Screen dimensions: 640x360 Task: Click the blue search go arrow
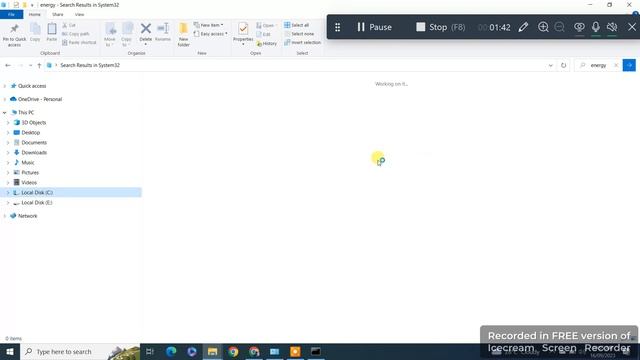tap(629, 65)
